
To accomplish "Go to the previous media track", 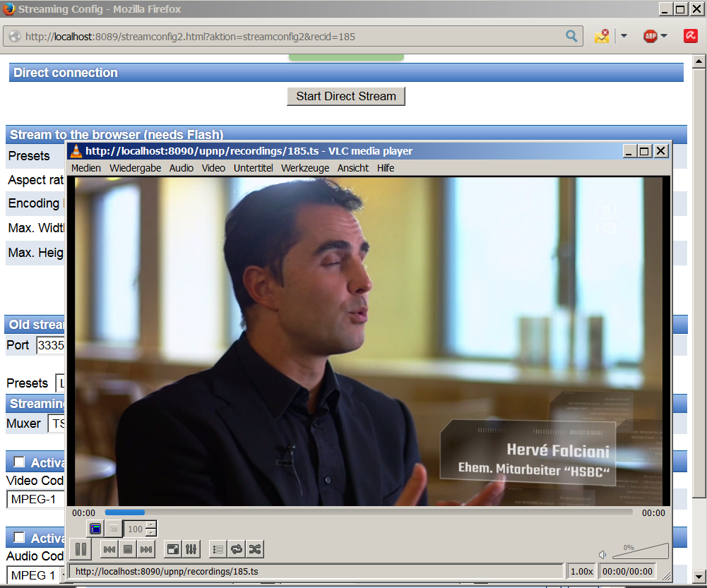I will [x=109, y=548].
